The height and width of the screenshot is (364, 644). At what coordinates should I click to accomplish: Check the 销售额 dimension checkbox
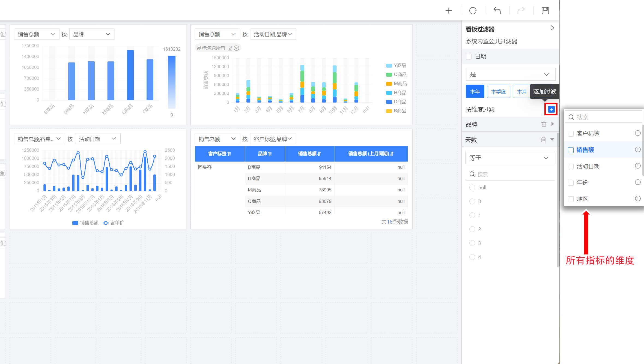(571, 150)
